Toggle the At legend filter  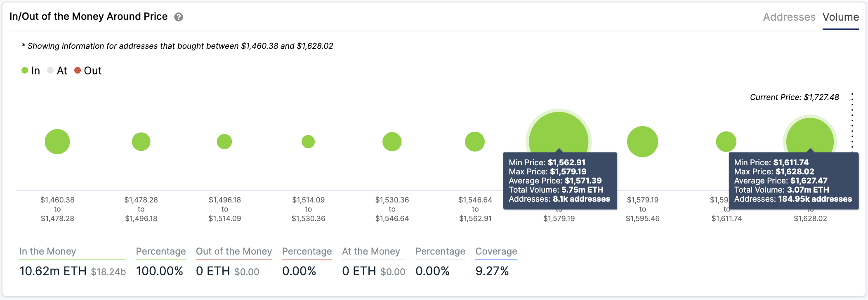pos(57,71)
